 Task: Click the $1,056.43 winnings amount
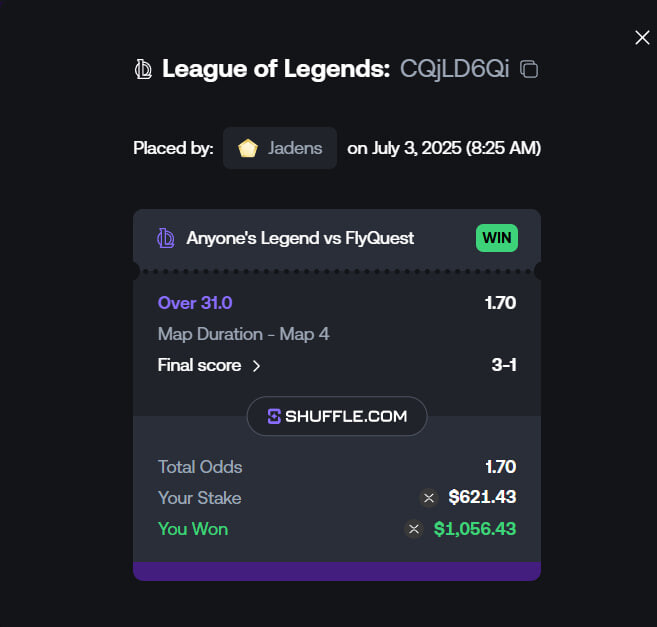pyautogui.click(x=475, y=529)
